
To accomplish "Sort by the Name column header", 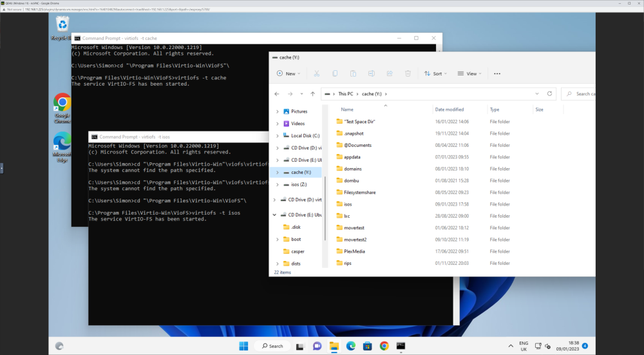I will (x=347, y=110).
